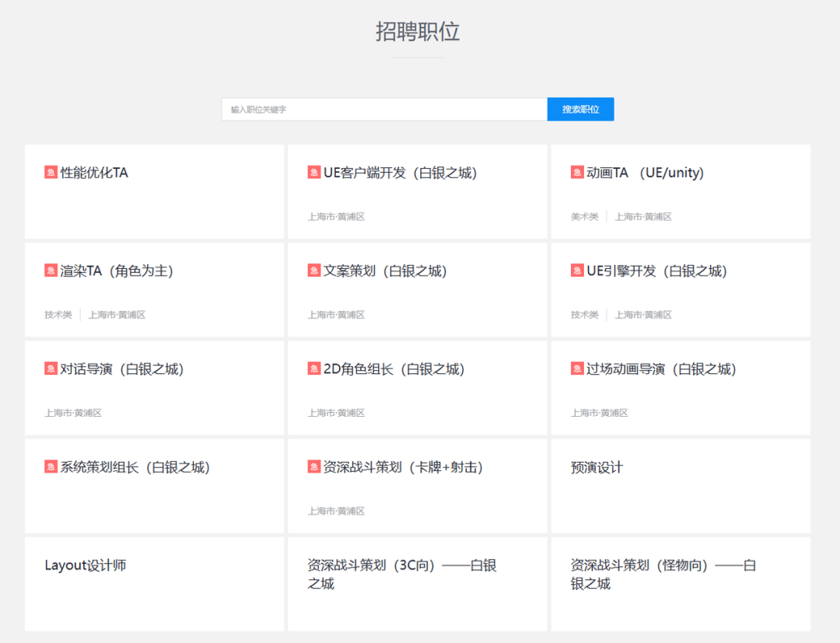Open the Layout设计师 job posting
This screenshot has width=840, height=643.
point(86,565)
